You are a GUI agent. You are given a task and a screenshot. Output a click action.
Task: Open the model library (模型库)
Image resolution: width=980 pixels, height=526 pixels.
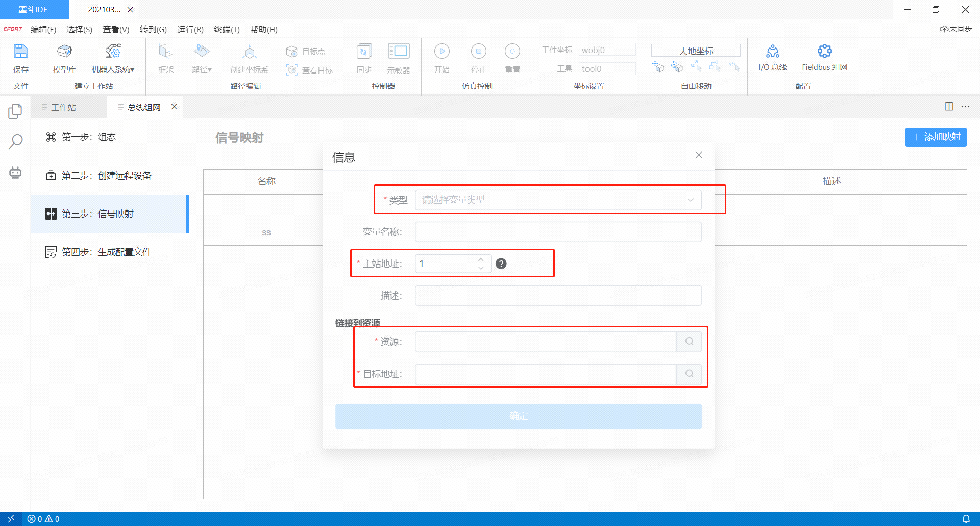(64, 52)
